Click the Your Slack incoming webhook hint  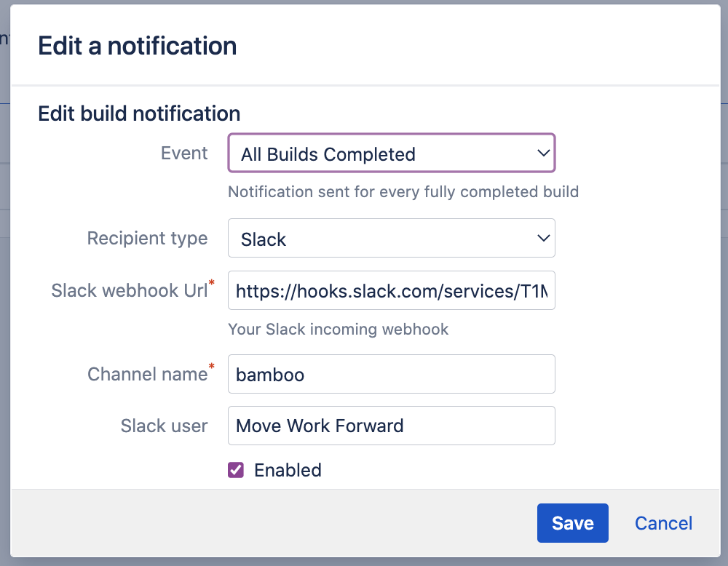pos(338,329)
